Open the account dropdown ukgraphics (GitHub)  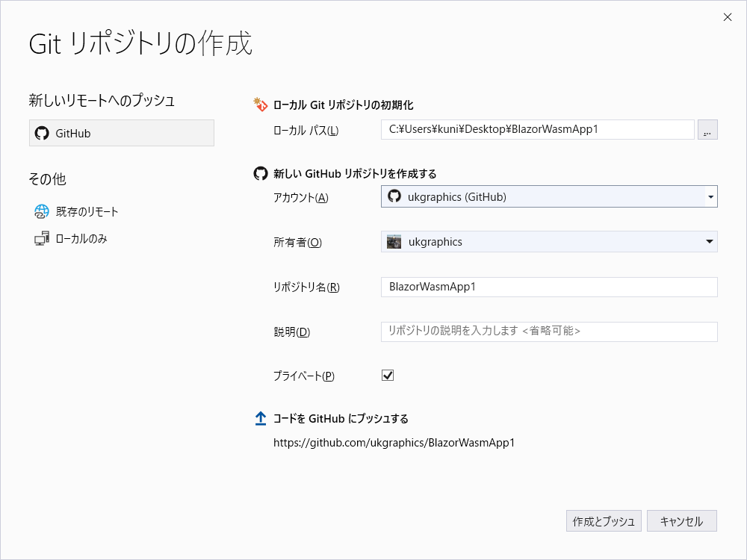[x=549, y=196]
